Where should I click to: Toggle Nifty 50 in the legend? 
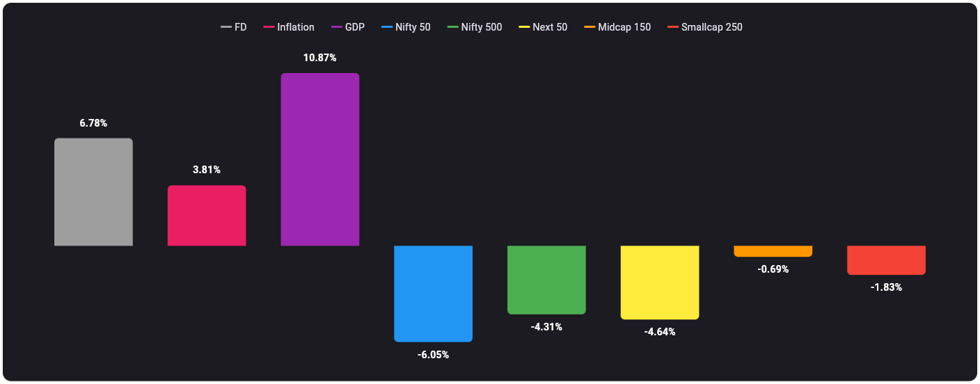pos(406,27)
